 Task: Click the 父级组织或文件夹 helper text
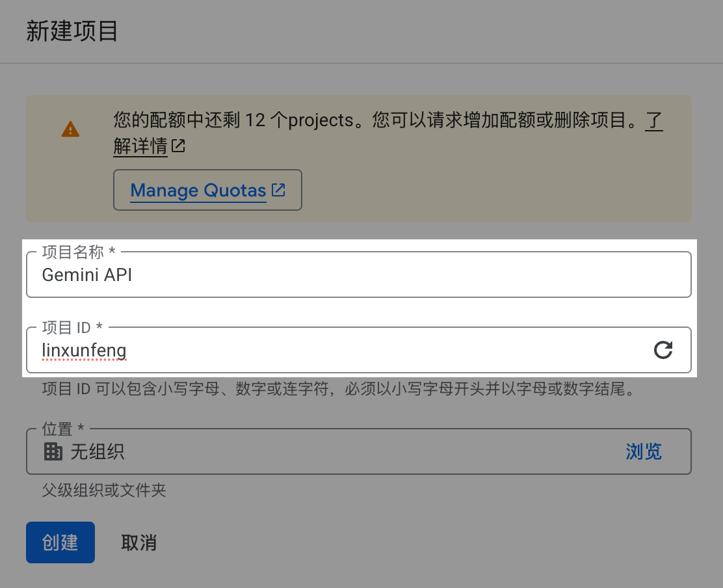pyautogui.click(x=104, y=490)
